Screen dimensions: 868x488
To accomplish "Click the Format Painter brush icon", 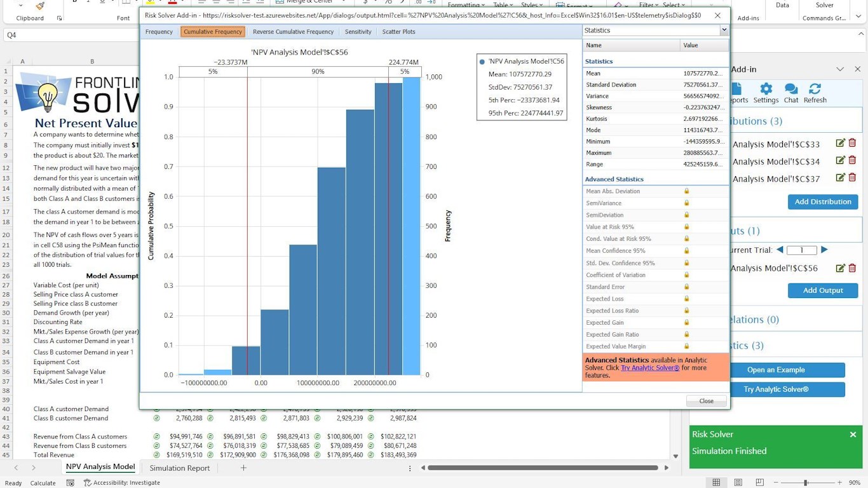I will (40, 5).
